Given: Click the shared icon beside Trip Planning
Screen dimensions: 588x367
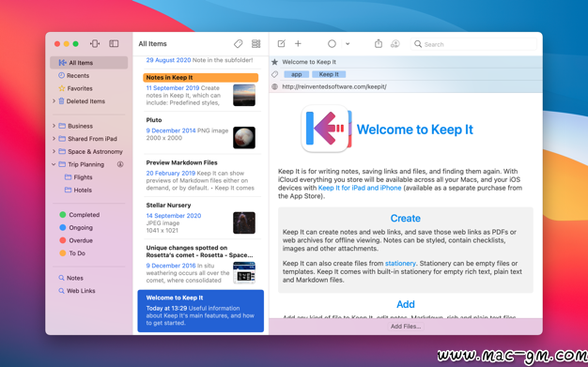Looking at the screenshot, I should click(x=120, y=164).
